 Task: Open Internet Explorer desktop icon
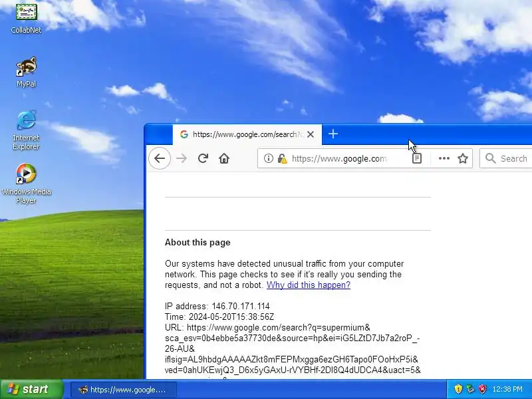tap(26, 130)
